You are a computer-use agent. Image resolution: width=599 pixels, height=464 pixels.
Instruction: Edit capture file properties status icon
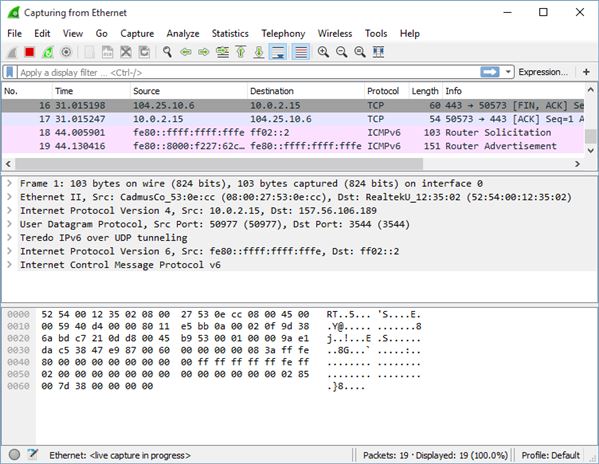coord(33,454)
